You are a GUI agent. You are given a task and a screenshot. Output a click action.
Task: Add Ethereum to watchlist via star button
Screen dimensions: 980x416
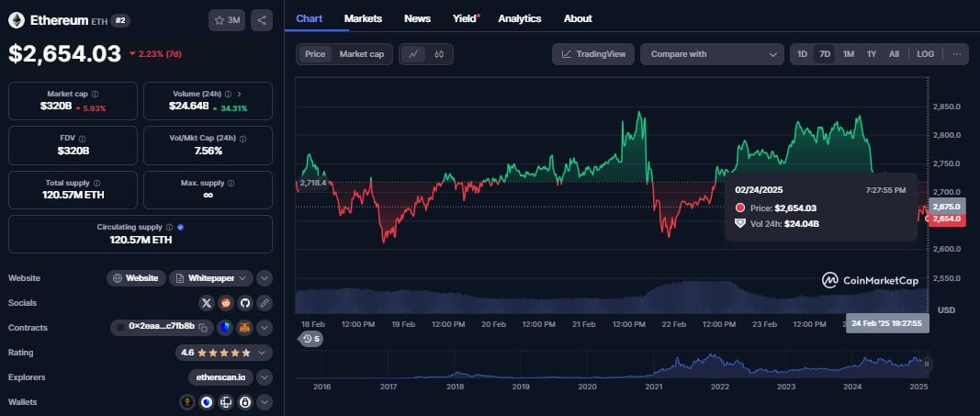(228, 20)
